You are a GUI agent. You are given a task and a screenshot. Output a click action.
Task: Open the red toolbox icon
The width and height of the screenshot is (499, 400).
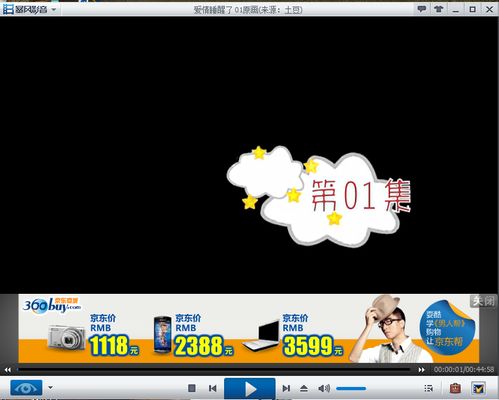tap(455, 388)
